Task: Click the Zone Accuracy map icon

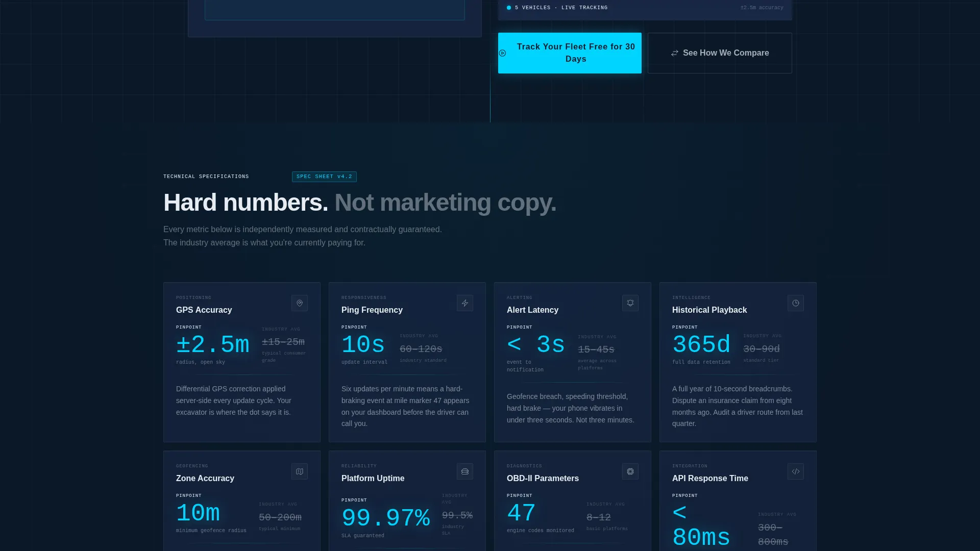Action: click(300, 471)
